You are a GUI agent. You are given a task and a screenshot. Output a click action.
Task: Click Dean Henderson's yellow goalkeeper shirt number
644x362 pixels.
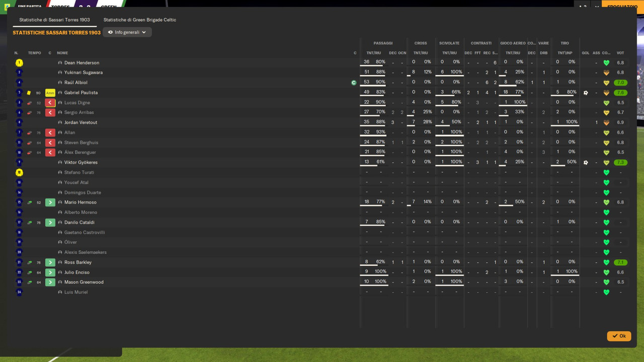pyautogui.click(x=19, y=63)
